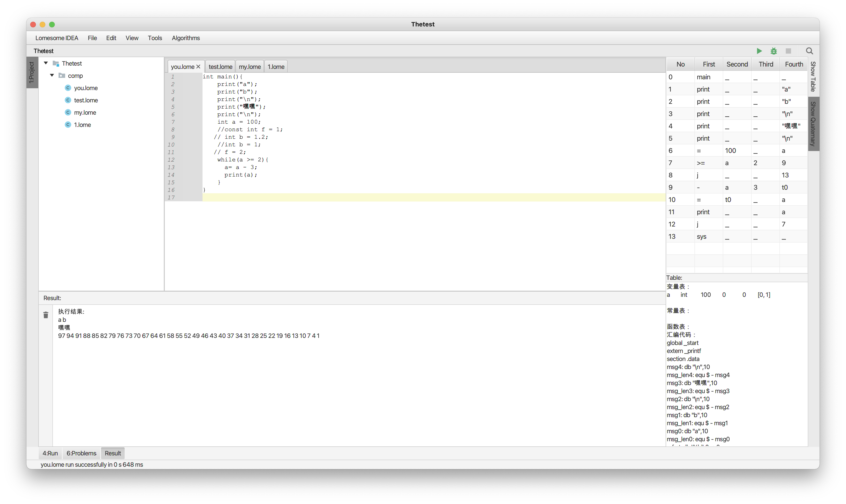Select the Result bottom tab
The height and width of the screenshot is (504, 846).
click(x=113, y=453)
